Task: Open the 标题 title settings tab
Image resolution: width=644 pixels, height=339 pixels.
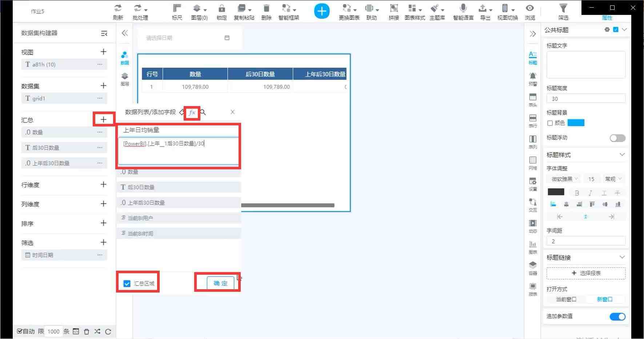Action: tap(533, 58)
